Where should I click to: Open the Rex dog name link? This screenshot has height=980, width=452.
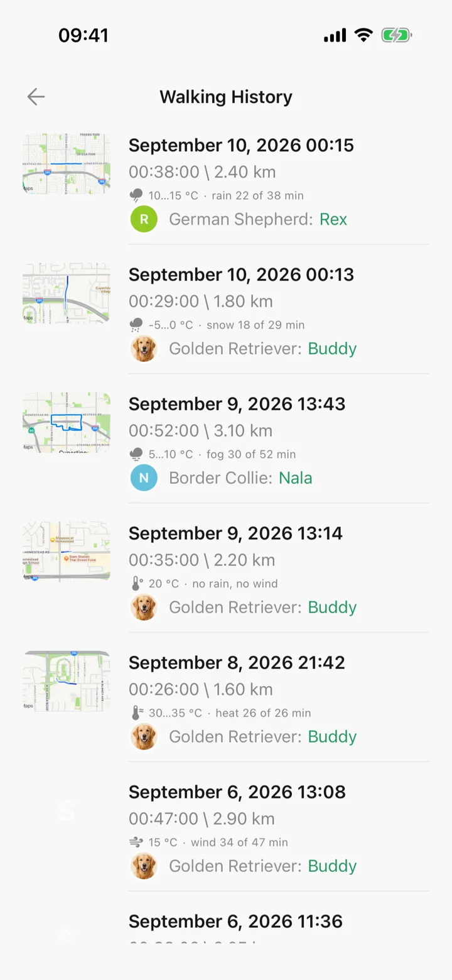pyautogui.click(x=333, y=219)
